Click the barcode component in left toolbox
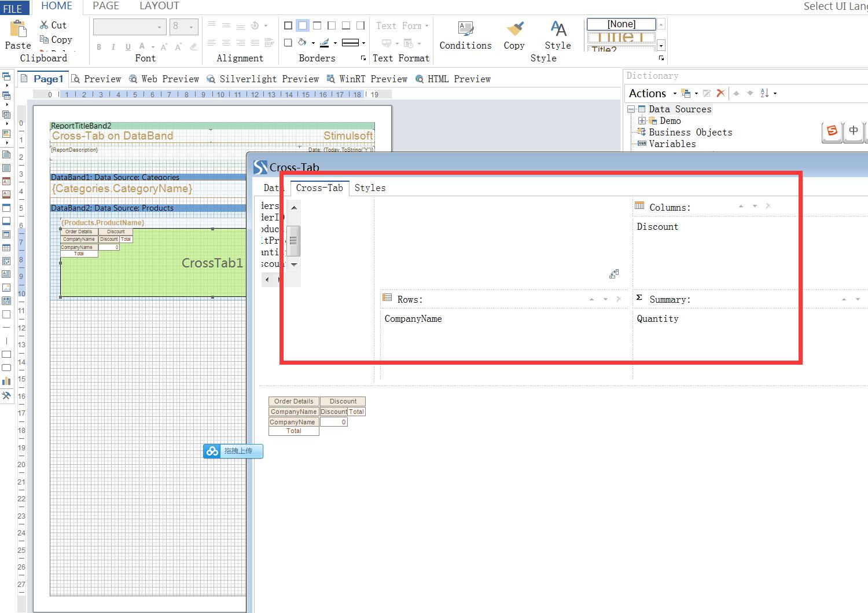This screenshot has height=613, width=868. [x=6, y=301]
